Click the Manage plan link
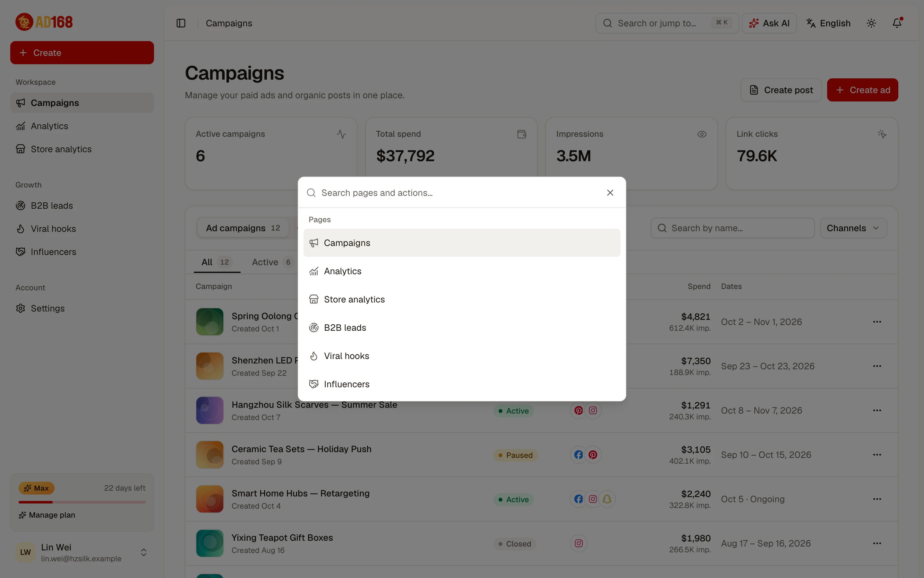Image resolution: width=924 pixels, height=578 pixels. click(x=47, y=515)
